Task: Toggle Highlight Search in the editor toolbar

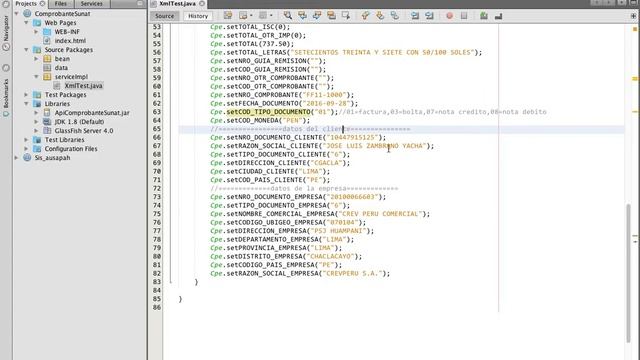Action: 331,16
